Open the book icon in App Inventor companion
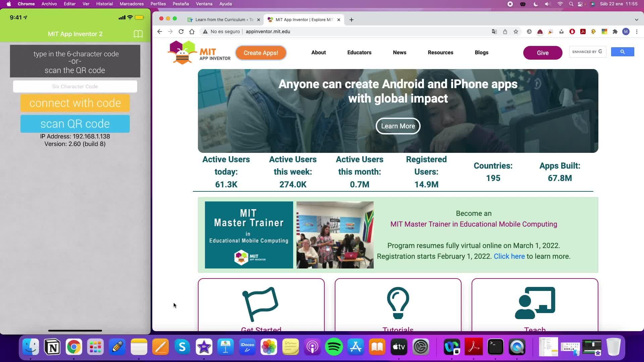Image resolution: width=644 pixels, height=362 pixels. pyautogui.click(x=138, y=34)
